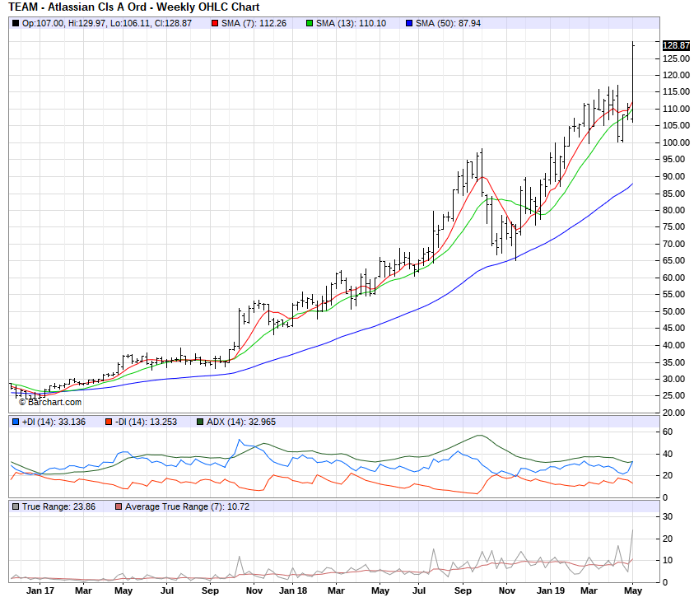Click the 20 label on the True Range axis
Screen dimensions: 694x616
coord(668,539)
